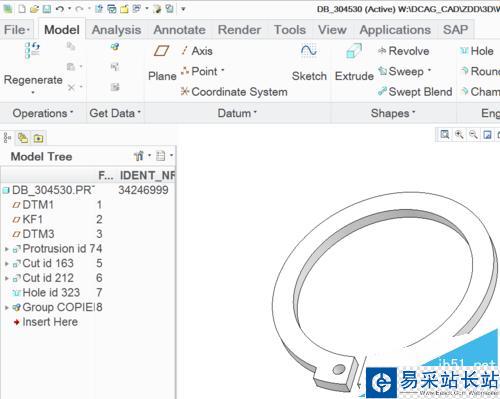Viewport: 500px width, 399px height.
Task: Click the Shrinkwrap icon in Get Data
Action: (115, 87)
